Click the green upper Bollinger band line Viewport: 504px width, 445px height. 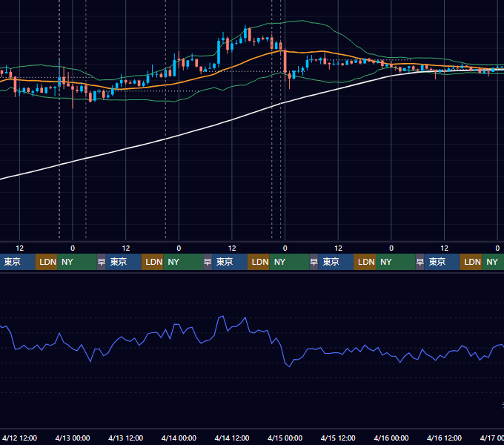302,21
